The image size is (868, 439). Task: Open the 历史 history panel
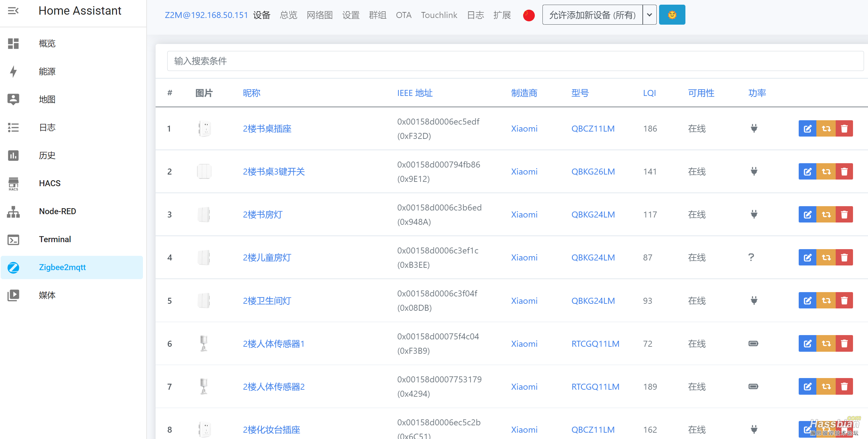71,155
